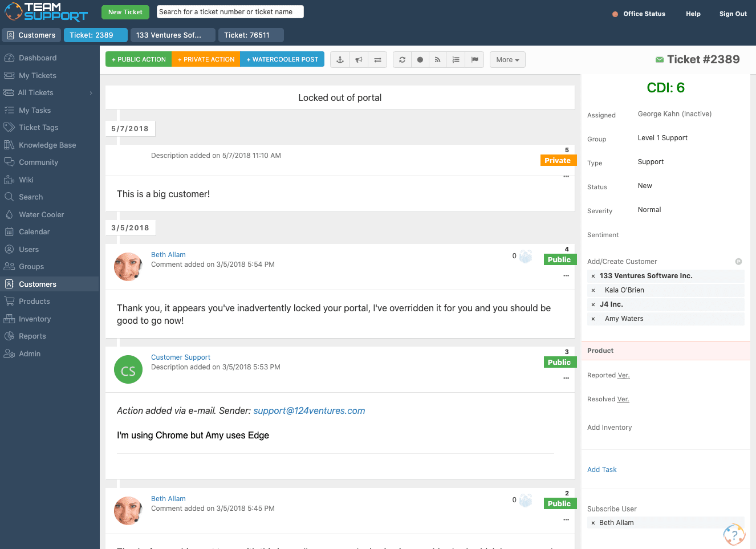Toggle the Public badge on action 2
The width and height of the screenshot is (756, 549).
click(x=559, y=503)
